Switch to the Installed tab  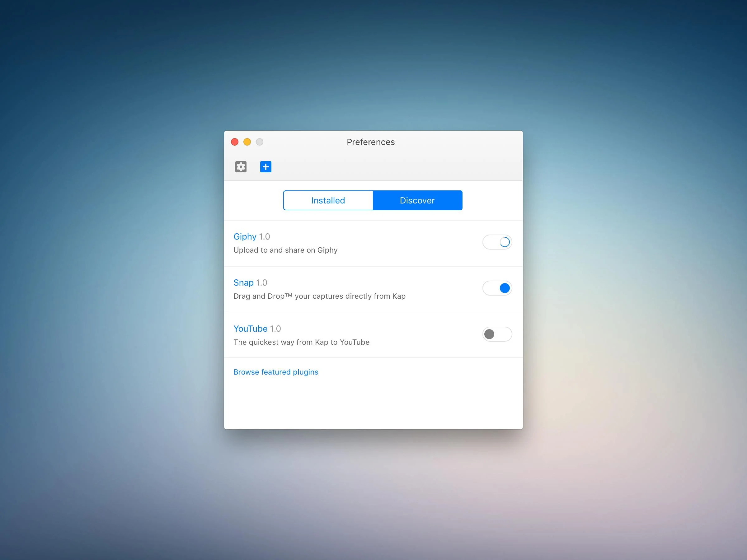coord(328,200)
